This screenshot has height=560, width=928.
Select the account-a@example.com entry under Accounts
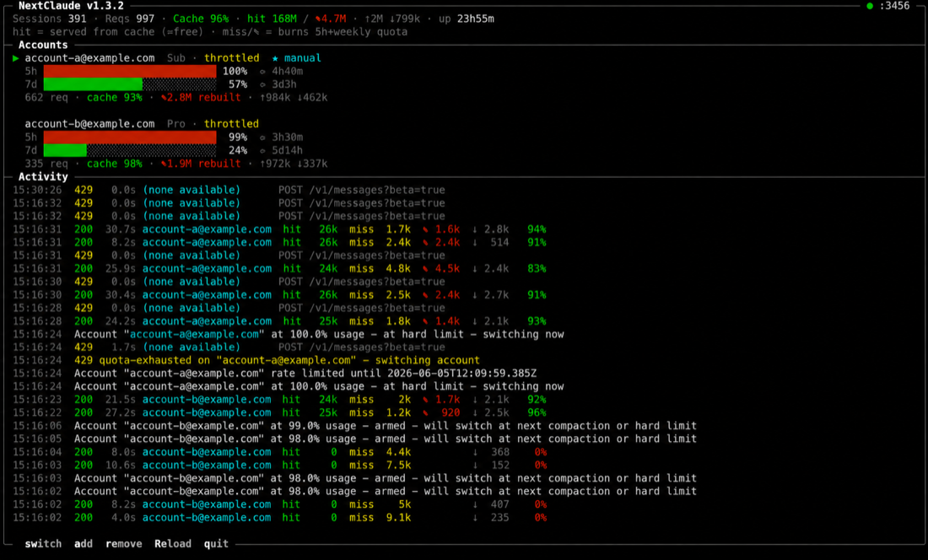click(89, 58)
